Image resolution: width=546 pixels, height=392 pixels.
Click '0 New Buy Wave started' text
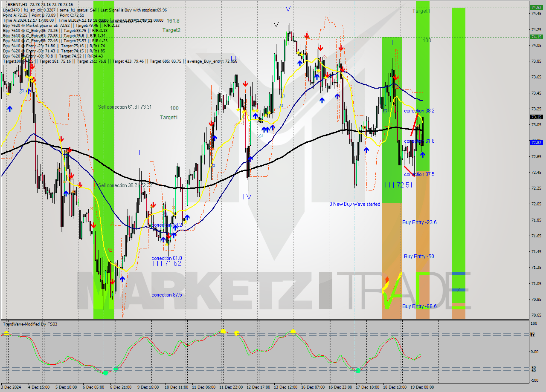tap(354, 204)
